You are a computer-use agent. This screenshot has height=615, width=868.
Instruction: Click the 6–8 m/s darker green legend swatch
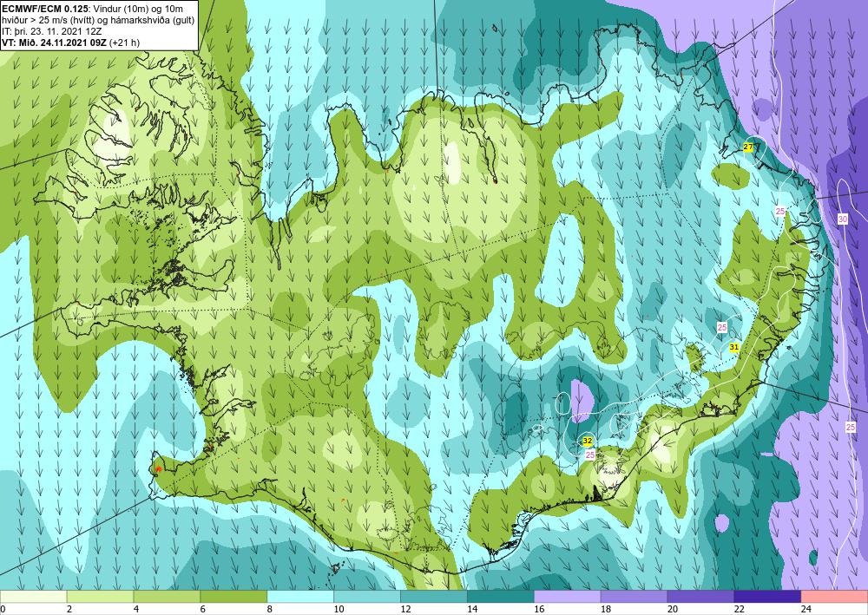[x=233, y=596]
